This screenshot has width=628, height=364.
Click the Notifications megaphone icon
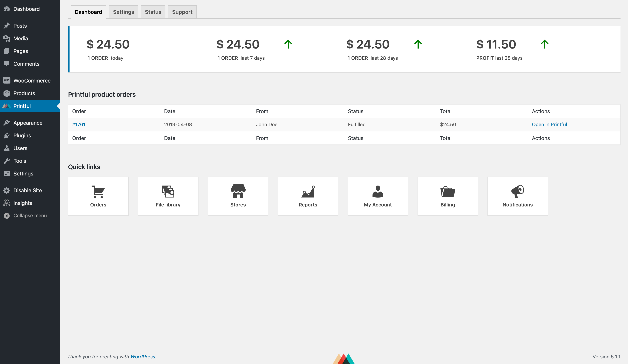[x=518, y=192]
